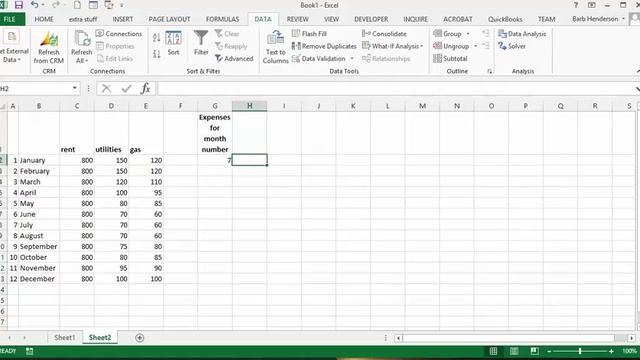Select column H header
The image size is (640, 360).
coord(249,106)
